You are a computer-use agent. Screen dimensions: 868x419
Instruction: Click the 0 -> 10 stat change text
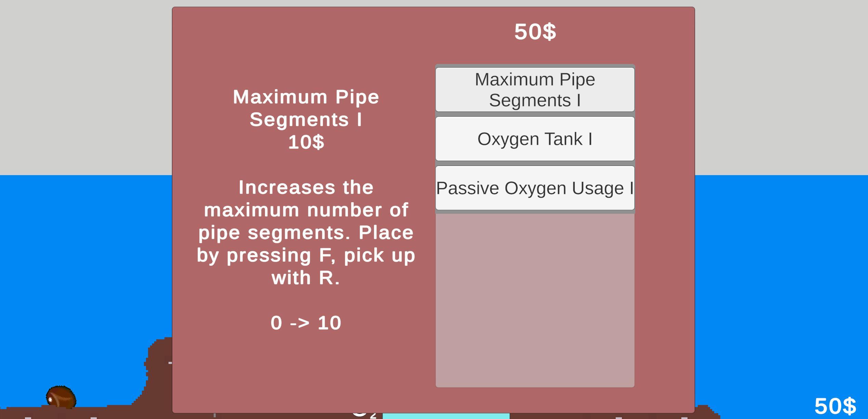[306, 323]
